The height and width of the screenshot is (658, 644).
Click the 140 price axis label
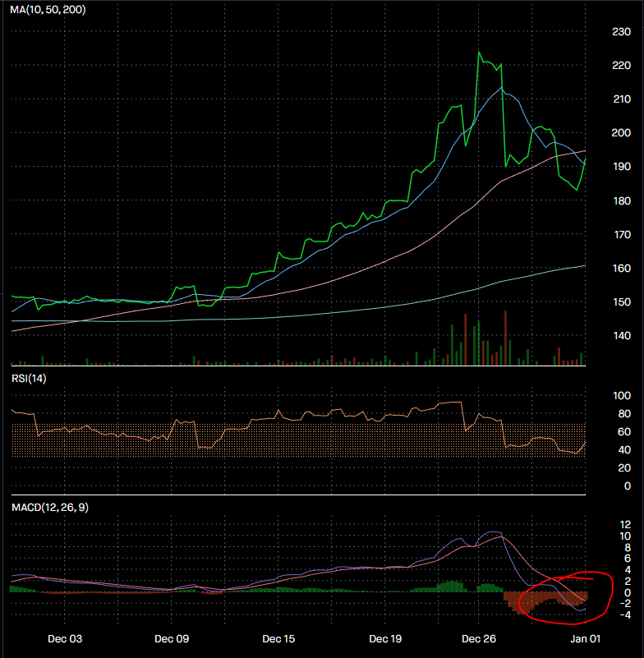pyautogui.click(x=621, y=336)
